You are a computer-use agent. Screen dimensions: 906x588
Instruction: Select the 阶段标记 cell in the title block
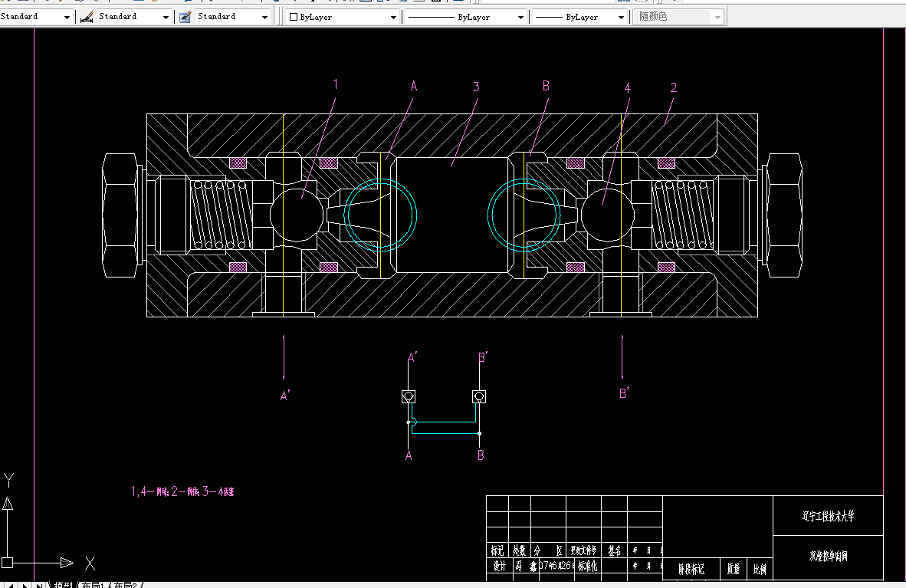click(x=691, y=570)
